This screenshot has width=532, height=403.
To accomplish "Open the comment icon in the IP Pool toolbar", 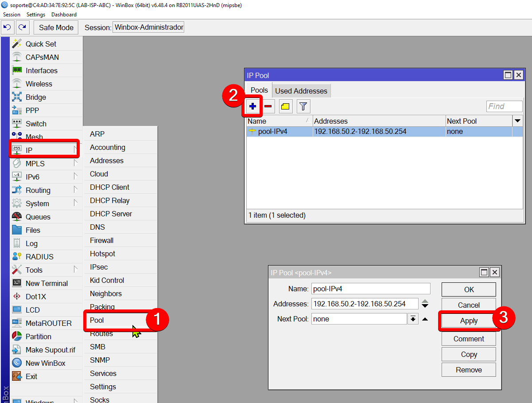I will click(x=285, y=106).
